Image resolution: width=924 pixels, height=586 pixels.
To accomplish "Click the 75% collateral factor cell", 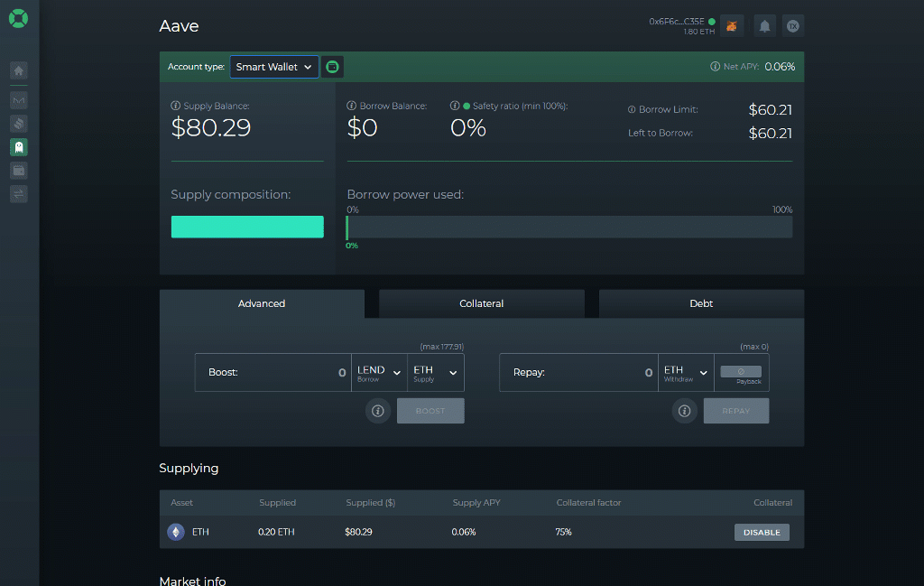I will [x=563, y=532].
